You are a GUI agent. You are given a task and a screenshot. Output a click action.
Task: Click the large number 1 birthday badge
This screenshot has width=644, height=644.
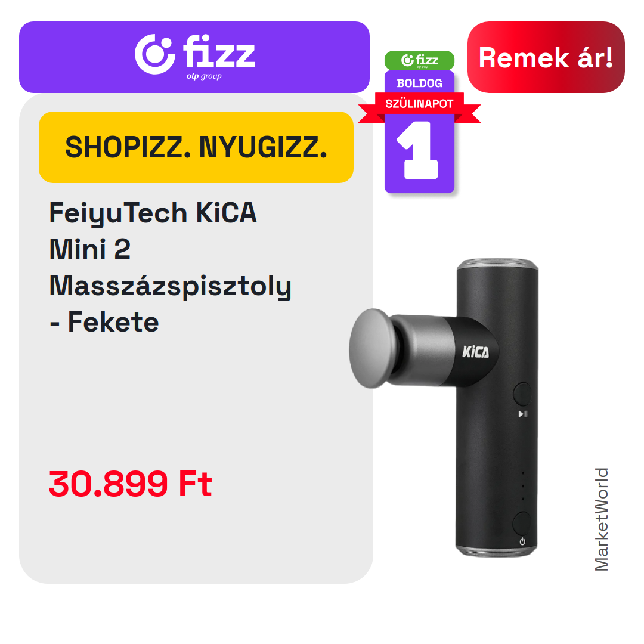point(419,150)
